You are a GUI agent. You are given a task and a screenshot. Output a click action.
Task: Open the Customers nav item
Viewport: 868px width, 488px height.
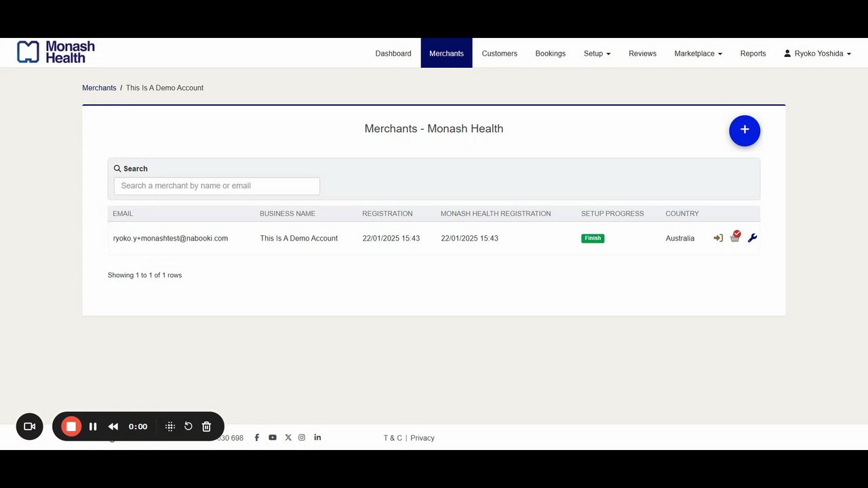(499, 53)
